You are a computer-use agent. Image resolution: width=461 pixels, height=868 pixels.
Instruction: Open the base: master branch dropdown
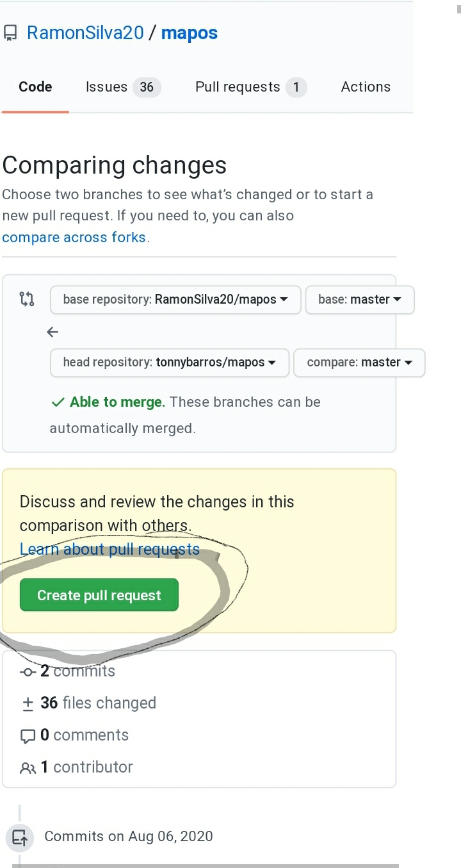[x=359, y=299]
